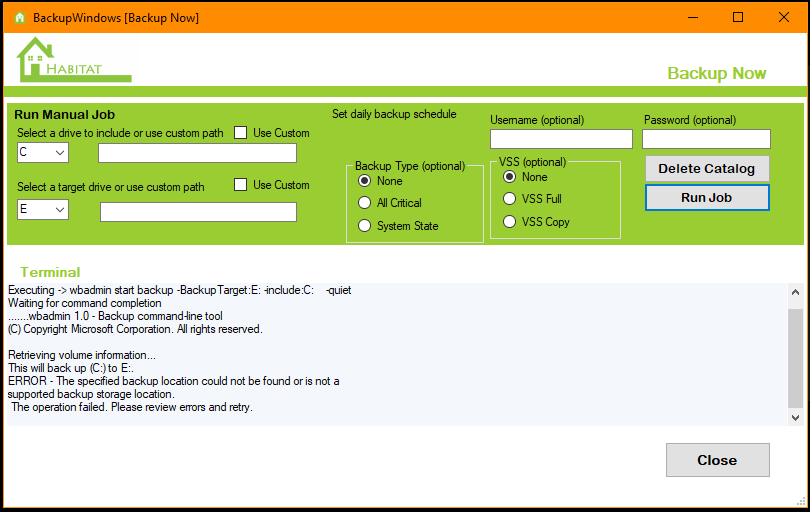Click the terminal scrollbar down arrow
The width and height of the screenshot is (810, 512).
pos(796,417)
